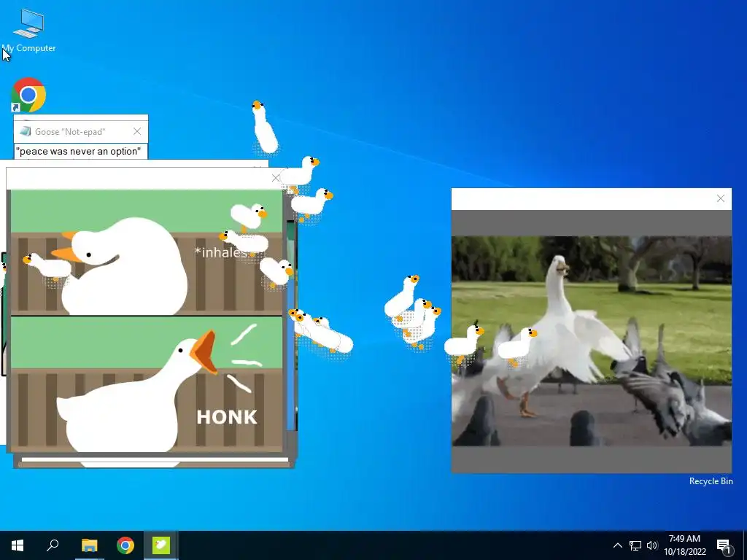Click the *inhales* caption in the meme
The width and height of the screenshot is (747, 560).
(220, 252)
